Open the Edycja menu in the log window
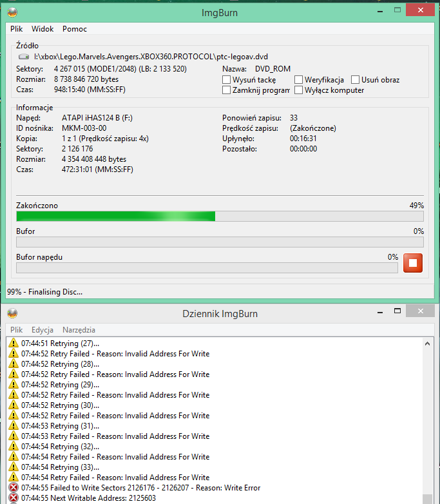 click(43, 330)
